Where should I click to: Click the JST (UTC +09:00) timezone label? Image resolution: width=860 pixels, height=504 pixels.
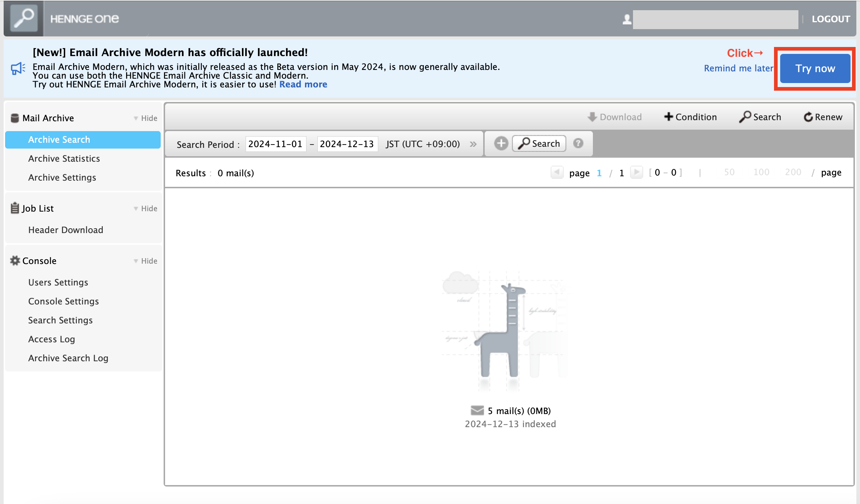423,144
